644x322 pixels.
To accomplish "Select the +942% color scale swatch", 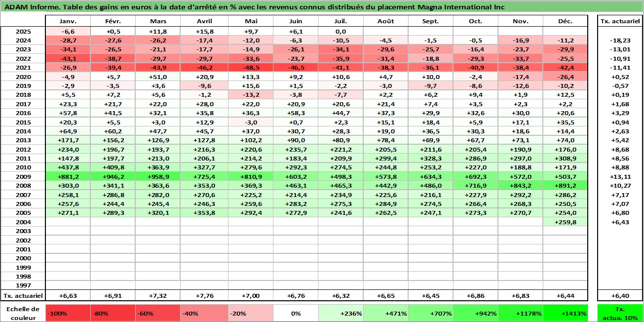I will pos(476,313).
